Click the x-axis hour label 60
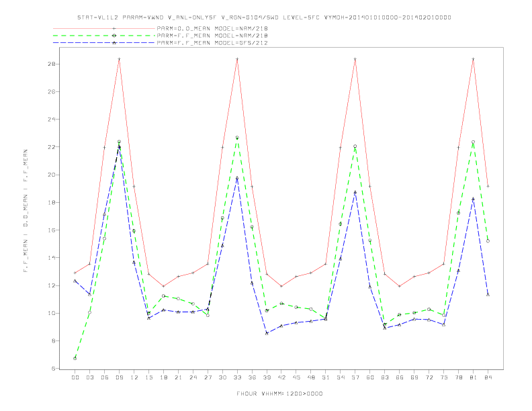 [x=370, y=377]
